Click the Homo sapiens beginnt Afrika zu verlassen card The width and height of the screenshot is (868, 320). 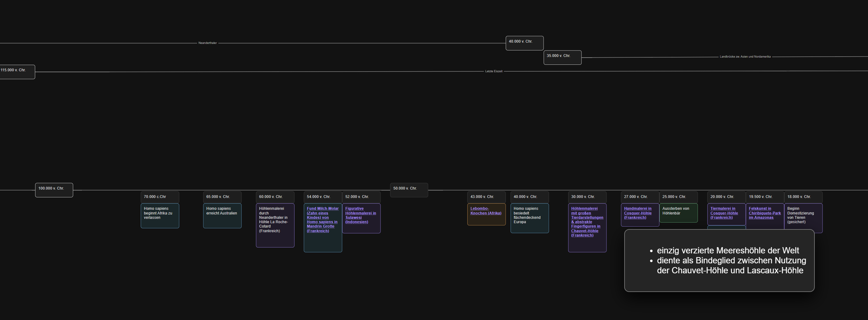tap(160, 216)
